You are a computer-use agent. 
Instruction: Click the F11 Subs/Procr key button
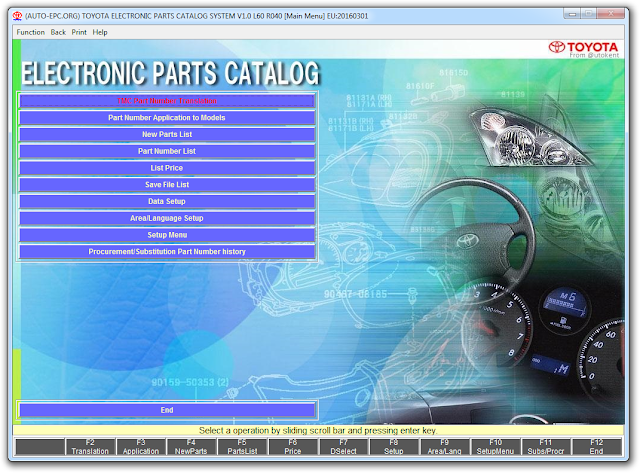(x=546, y=447)
